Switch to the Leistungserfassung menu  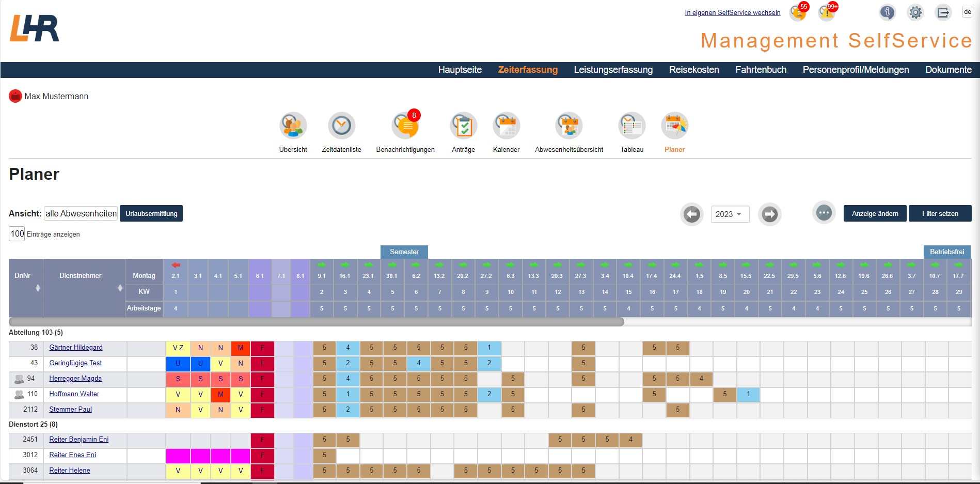click(613, 70)
